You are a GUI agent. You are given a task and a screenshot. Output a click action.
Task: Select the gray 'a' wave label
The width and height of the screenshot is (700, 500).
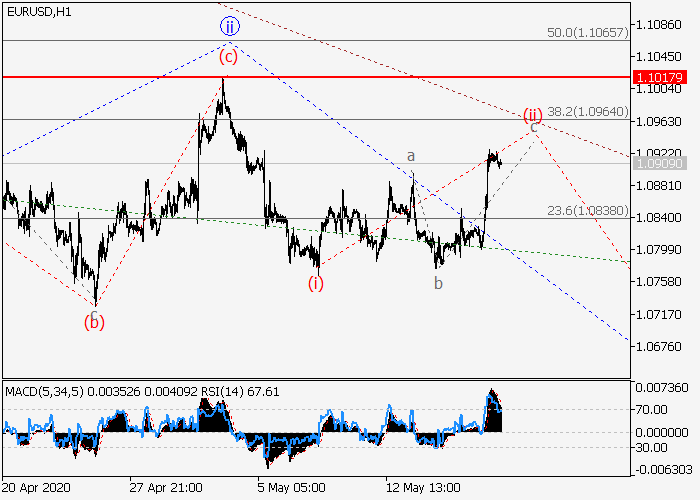(x=410, y=157)
